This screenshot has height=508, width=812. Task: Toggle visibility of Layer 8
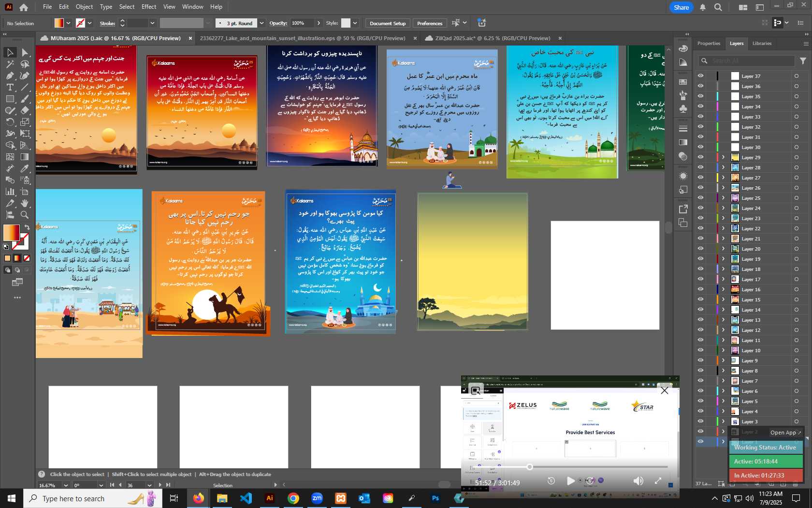point(700,371)
